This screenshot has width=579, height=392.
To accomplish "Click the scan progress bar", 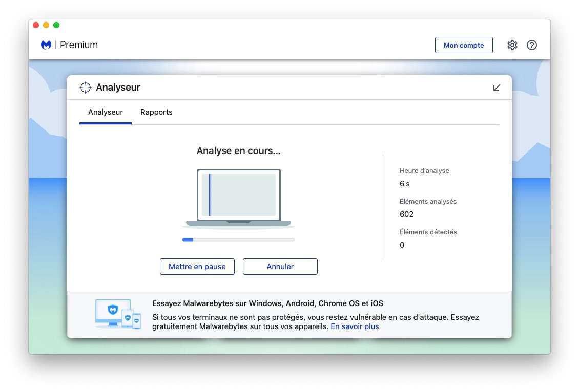I will (238, 239).
